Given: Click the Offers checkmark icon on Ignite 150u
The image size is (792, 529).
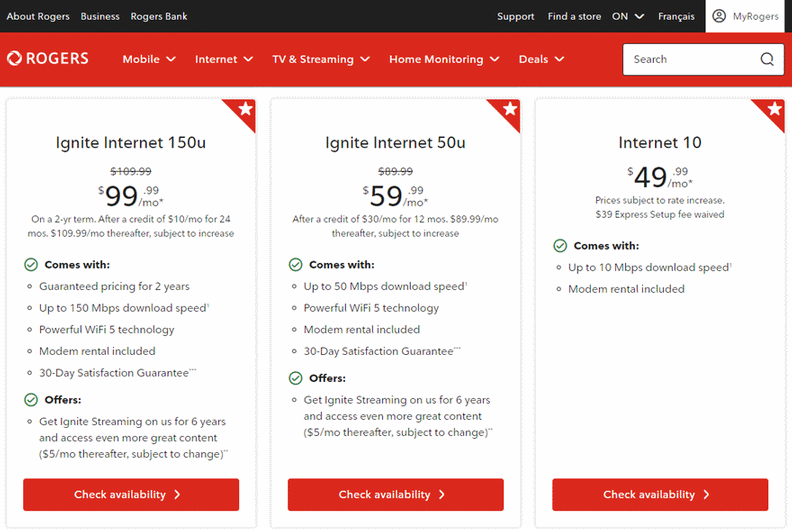Looking at the screenshot, I should click(31, 400).
